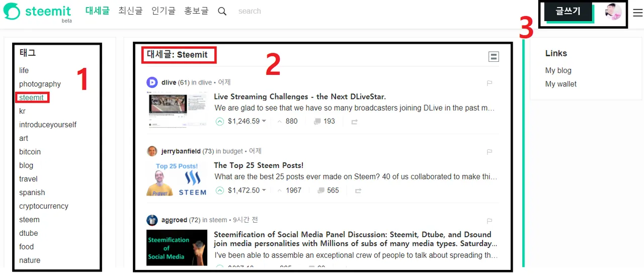This screenshot has width=644, height=277.
Task: Switch to the 최신글 tab
Action: [x=130, y=11]
